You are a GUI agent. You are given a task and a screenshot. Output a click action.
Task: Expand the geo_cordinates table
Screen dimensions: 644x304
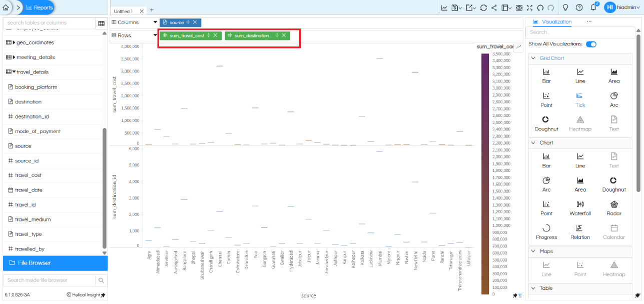14,43
